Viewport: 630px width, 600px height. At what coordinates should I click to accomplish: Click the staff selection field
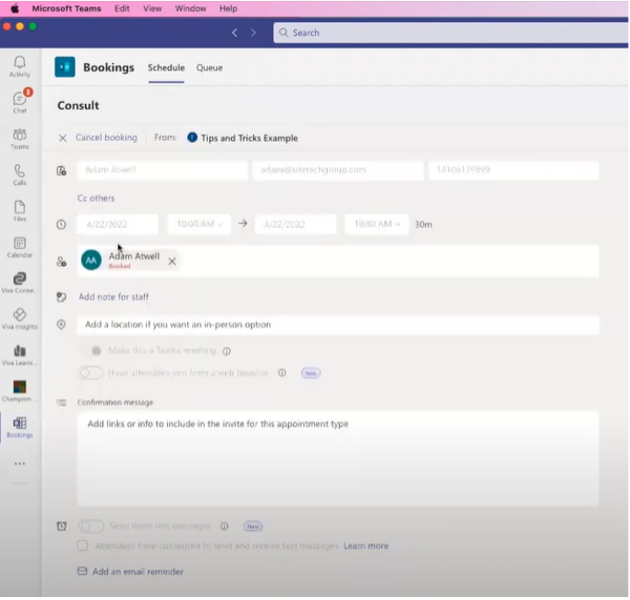tap(338, 261)
